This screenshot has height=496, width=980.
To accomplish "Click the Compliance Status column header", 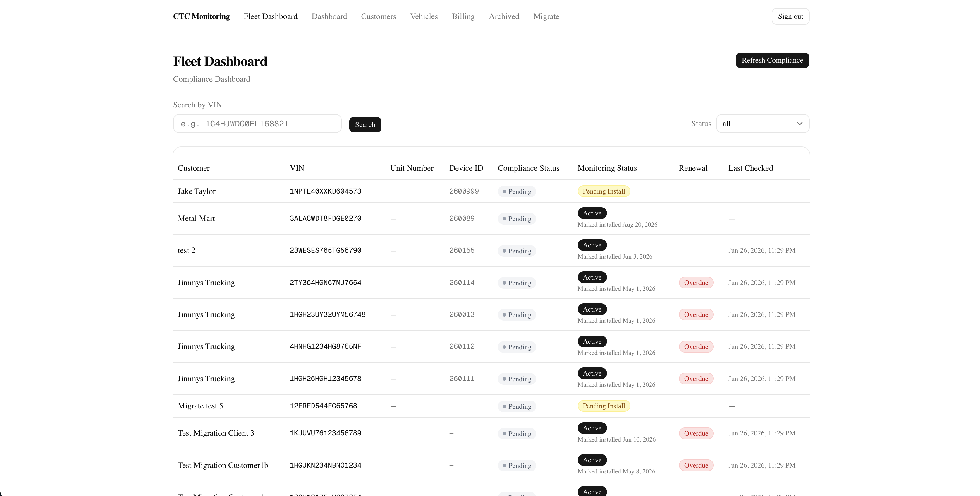I will coord(528,168).
